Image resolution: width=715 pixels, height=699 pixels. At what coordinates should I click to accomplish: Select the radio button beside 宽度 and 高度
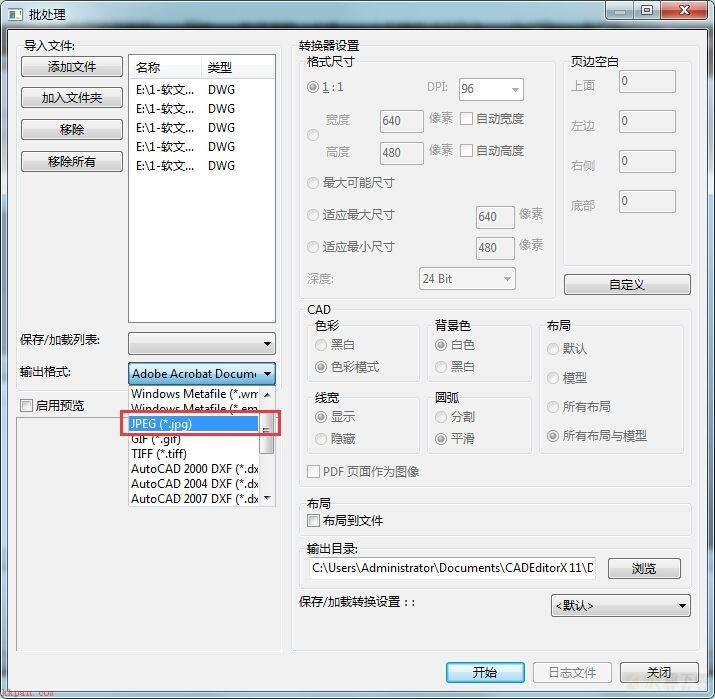click(313, 135)
